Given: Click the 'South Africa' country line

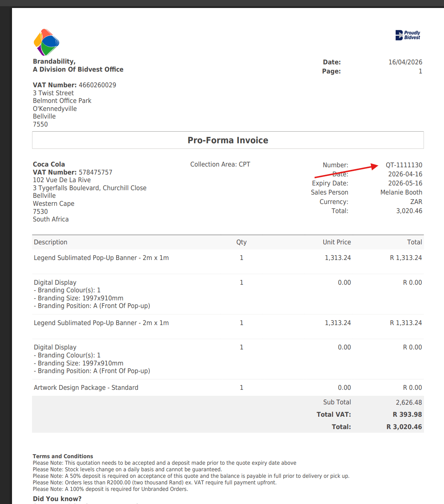Looking at the screenshot, I should point(51,219).
